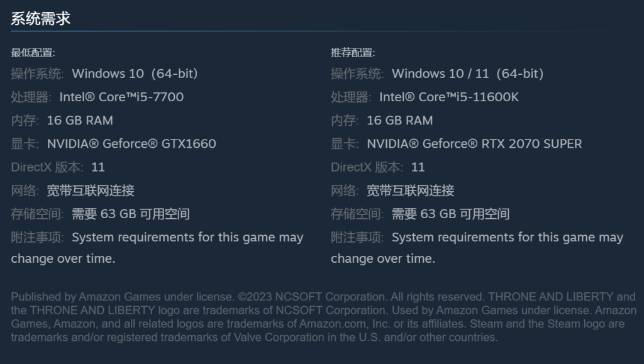Click 需要 63 GB 可用空间 in recommended column

tap(450, 214)
